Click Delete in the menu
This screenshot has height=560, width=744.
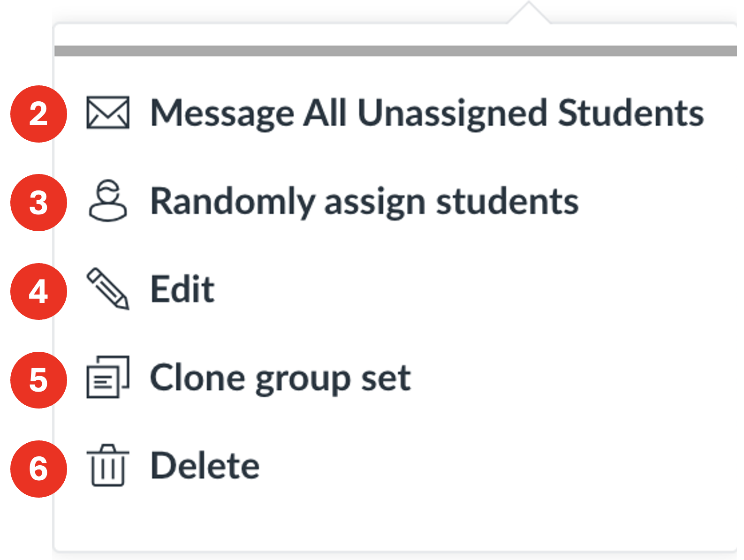tap(205, 464)
